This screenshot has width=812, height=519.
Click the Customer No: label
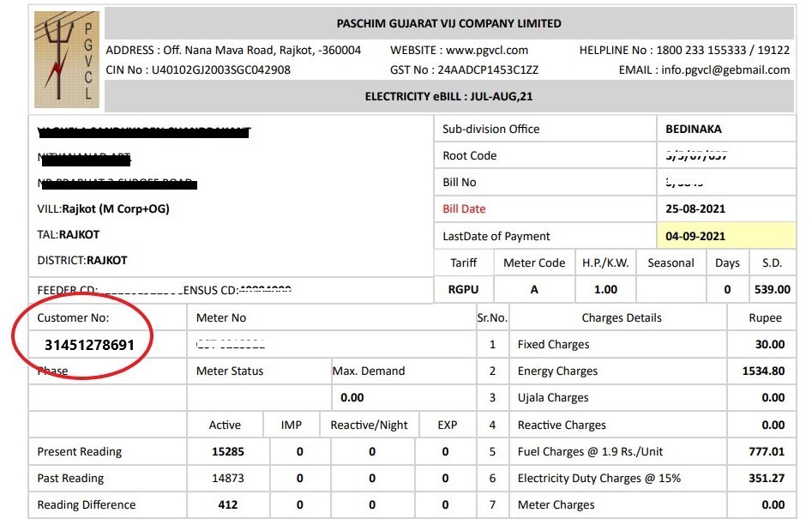coord(73,317)
